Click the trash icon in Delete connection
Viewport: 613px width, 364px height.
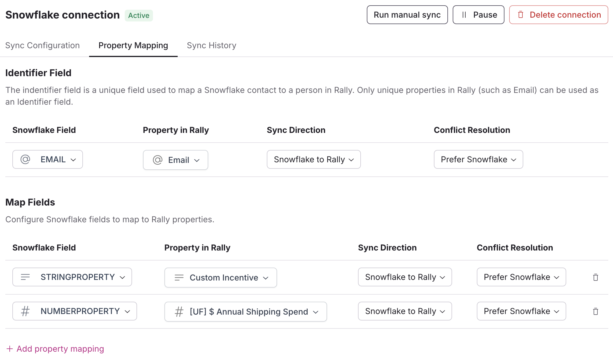point(521,15)
